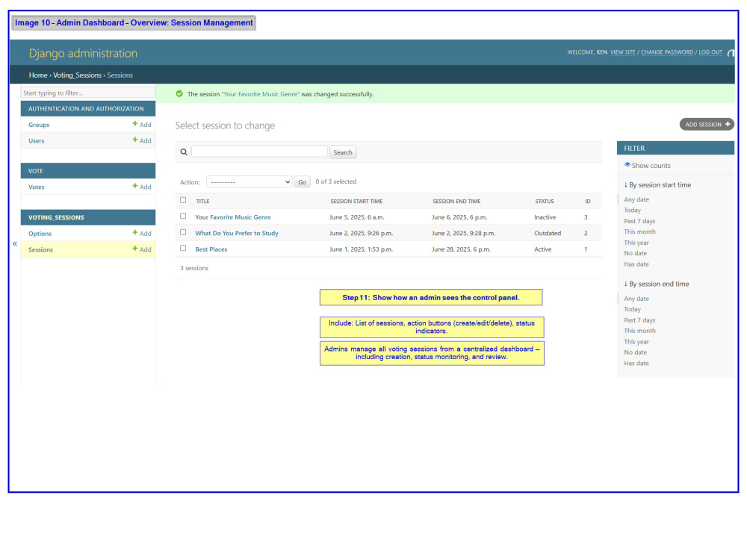The image size is (747, 560).
Task: Filter start time by Today
Action: tap(632, 210)
